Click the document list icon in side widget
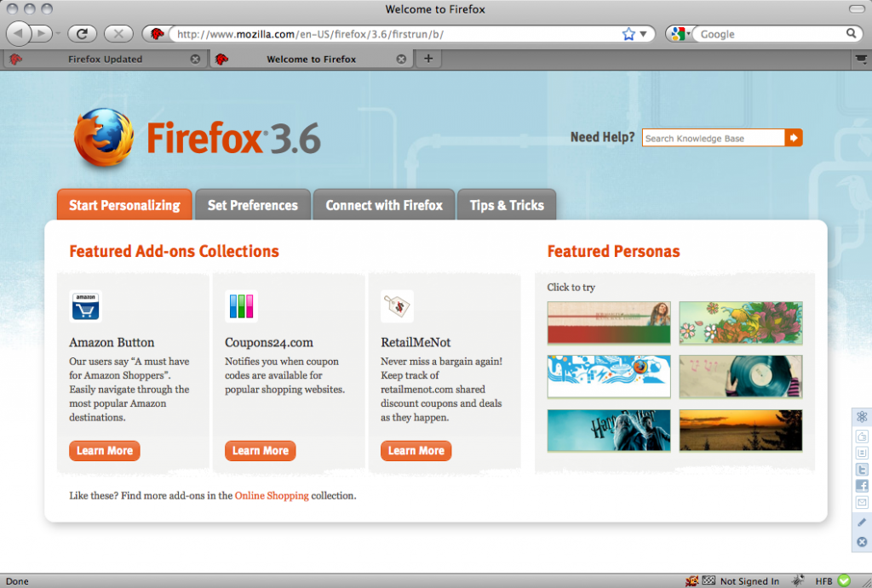 click(x=862, y=453)
